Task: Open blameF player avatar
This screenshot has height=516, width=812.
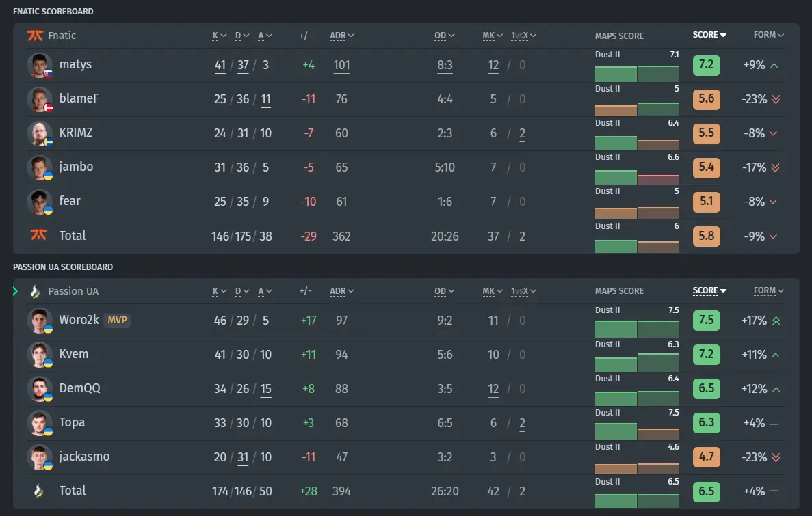Action: (x=40, y=99)
